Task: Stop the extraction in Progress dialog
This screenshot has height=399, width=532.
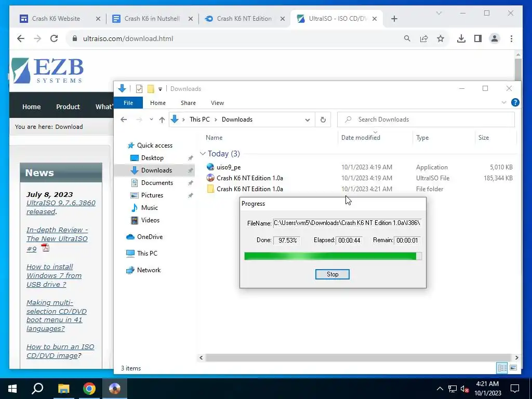Action: (332, 274)
